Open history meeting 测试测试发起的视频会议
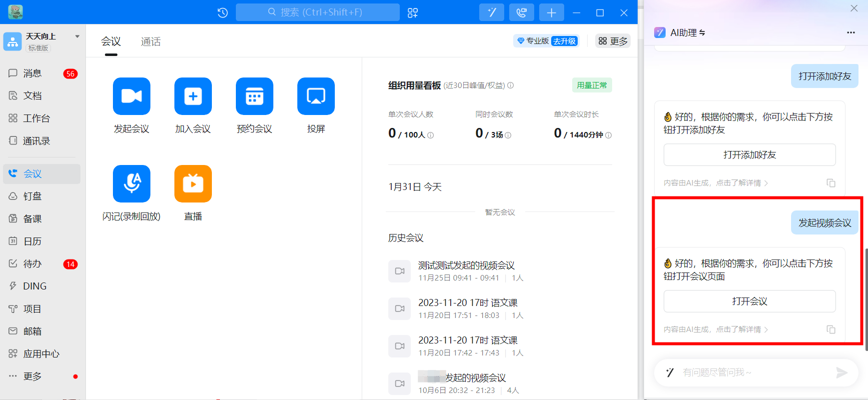This screenshot has height=400, width=868. pos(500,271)
